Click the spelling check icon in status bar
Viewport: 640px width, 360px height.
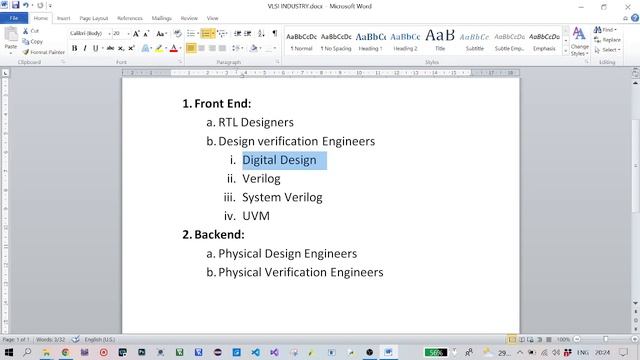76,339
